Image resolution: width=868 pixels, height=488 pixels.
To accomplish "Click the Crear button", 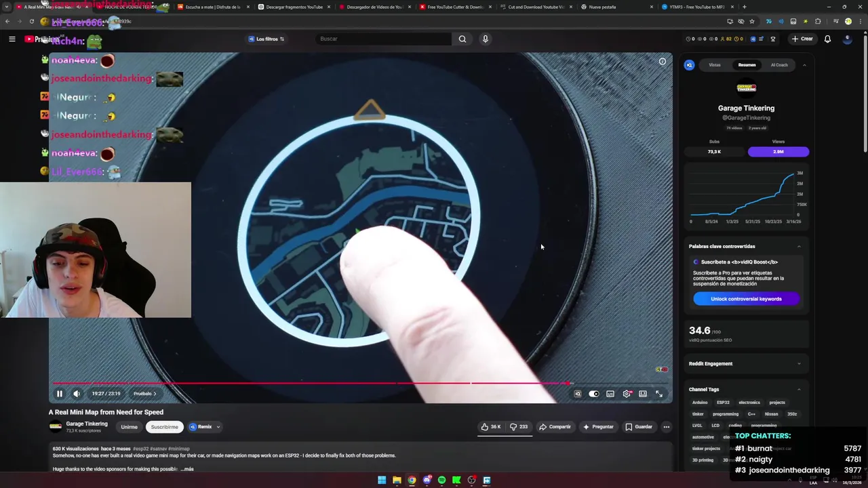I will (802, 39).
